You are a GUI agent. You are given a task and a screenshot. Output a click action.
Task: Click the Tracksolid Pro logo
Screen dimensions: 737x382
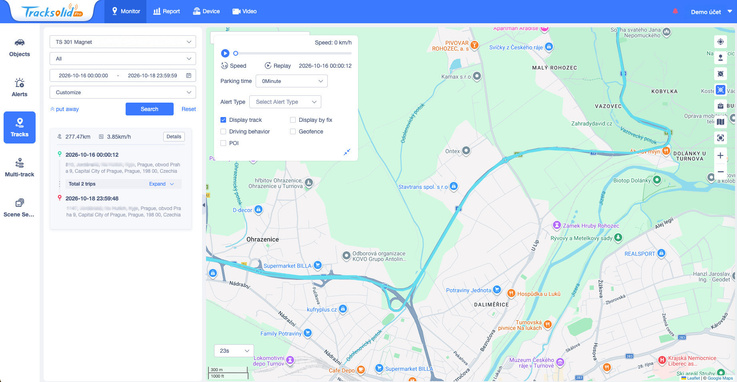pyautogui.click(x=52, y=11)
